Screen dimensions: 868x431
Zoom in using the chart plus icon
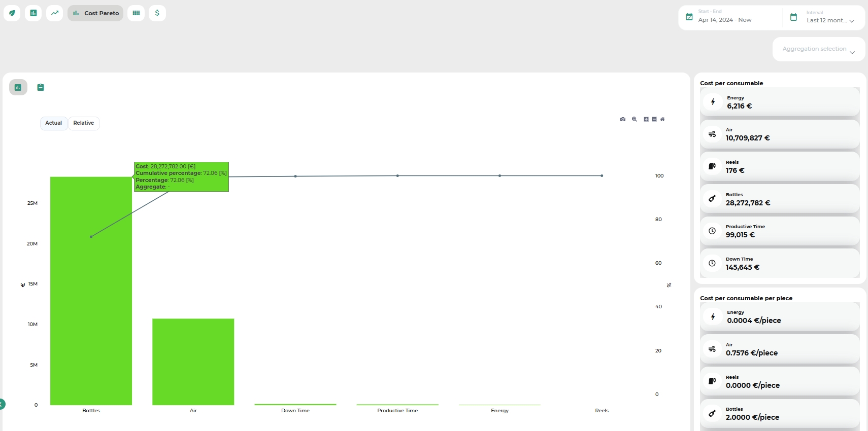pyautogui.click(x=646, y=119)
